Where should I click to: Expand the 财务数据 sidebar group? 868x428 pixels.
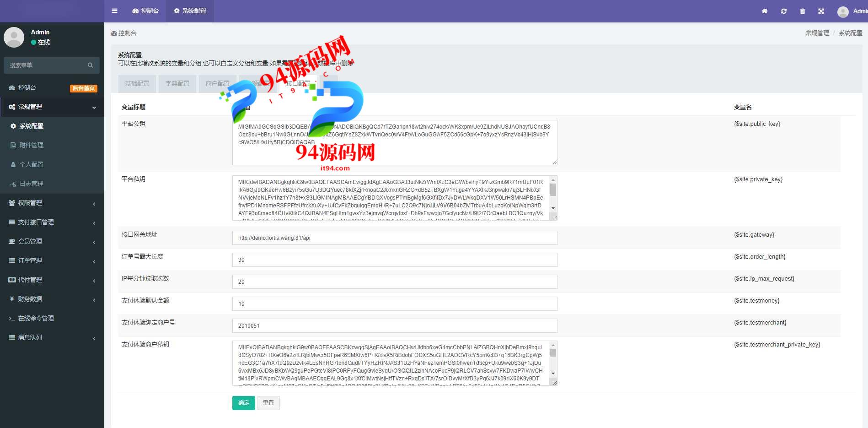click(x=52, y=299)
